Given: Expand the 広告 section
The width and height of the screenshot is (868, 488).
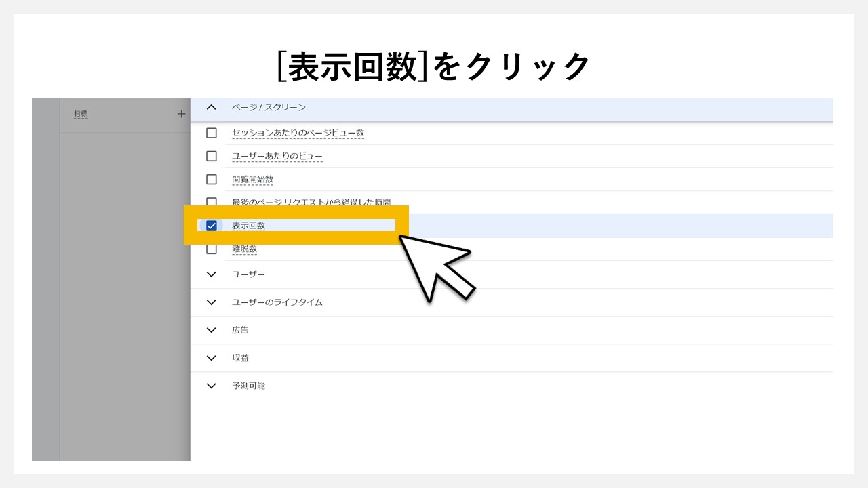Looking at the screenshot, I should [211, 330].
